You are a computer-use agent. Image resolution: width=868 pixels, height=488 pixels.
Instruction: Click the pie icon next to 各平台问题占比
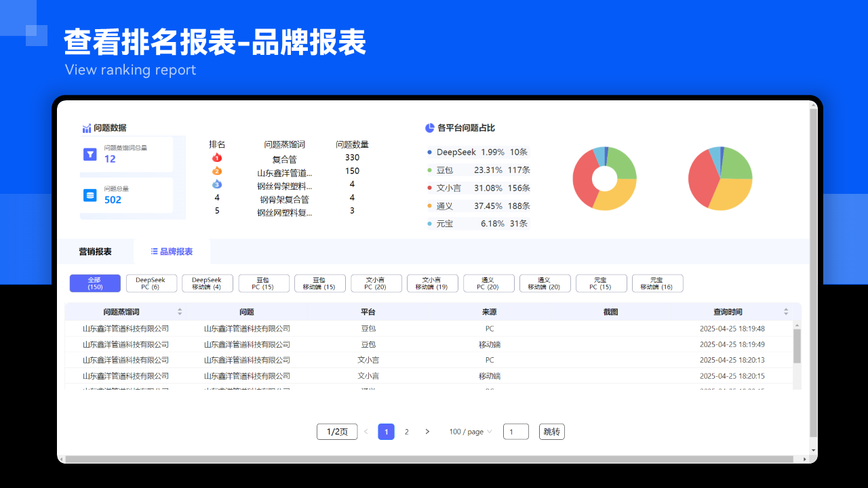pos(429,128)
